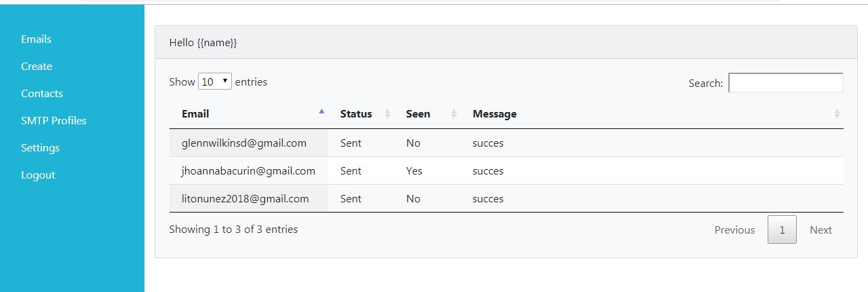Go to the Next page
This screenshot has height=292, width=868.
821,230
